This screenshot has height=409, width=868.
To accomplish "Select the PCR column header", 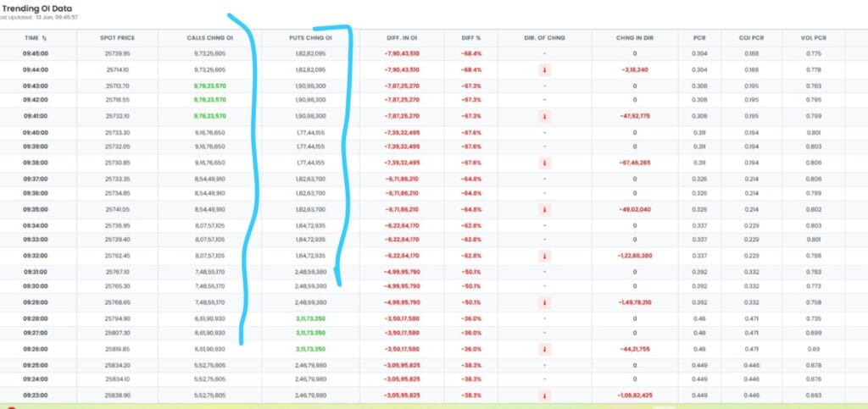I will pyautogui.click(x=699, y=38).
